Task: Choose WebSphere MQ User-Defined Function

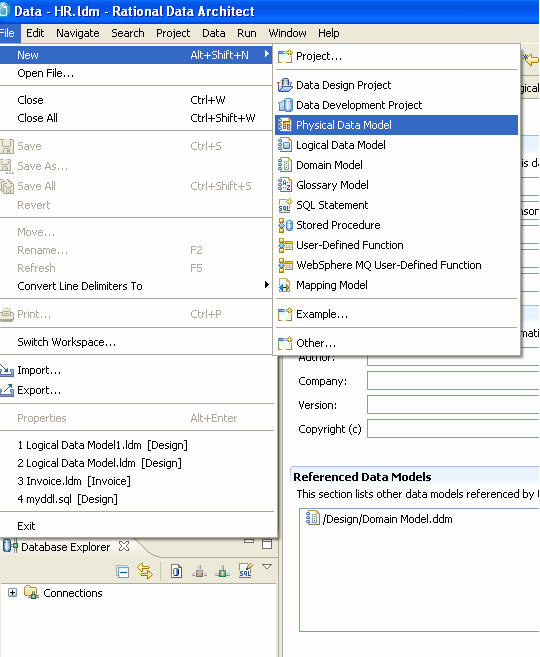Action: point(396,265)
